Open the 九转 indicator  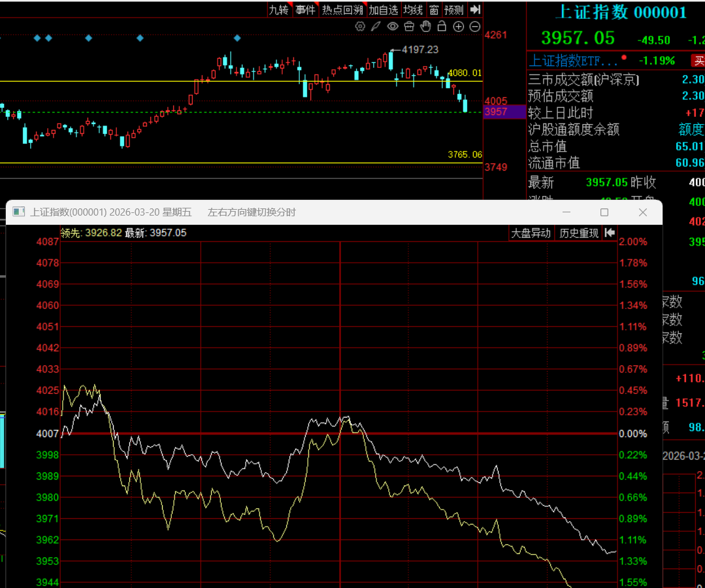pos(278,10)
